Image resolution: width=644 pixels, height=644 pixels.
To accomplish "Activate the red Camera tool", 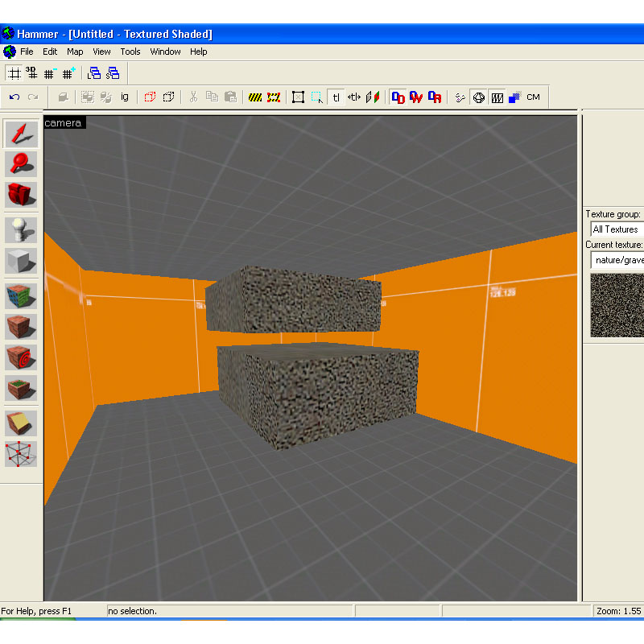I will coord(22,194).
